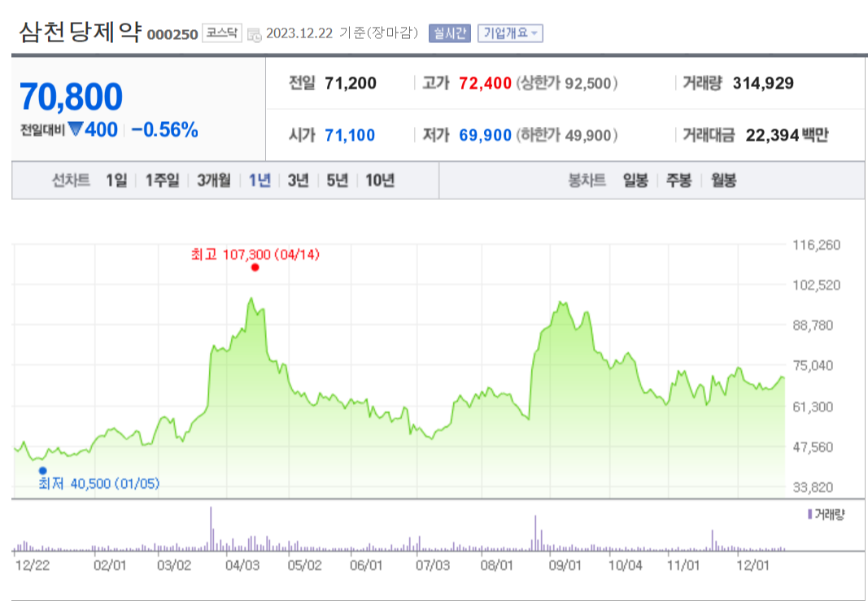Click the blue down triangle next to 400
Image resolution: width=868 pixels, height=601 pixels.
tap(76, 129)
